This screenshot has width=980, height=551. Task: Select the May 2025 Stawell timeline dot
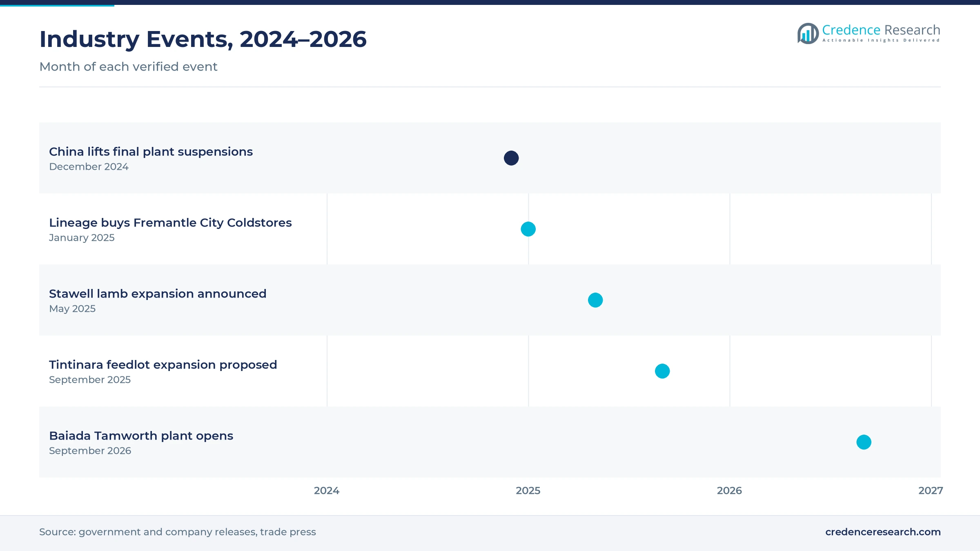(x=595, y=300)
